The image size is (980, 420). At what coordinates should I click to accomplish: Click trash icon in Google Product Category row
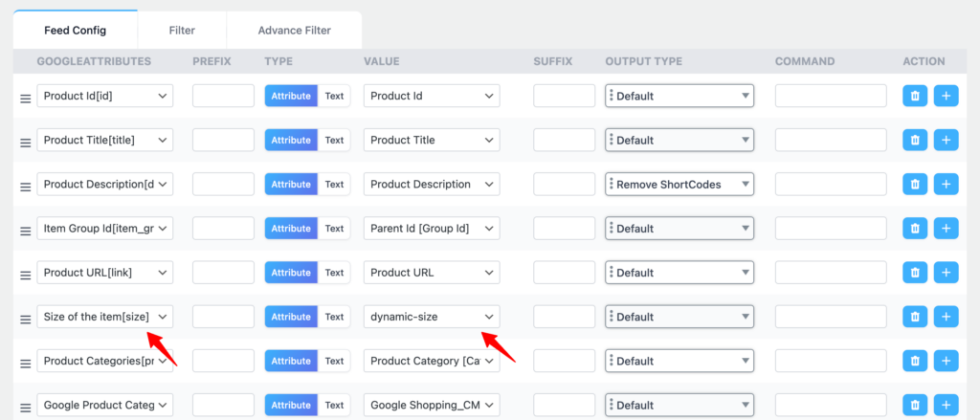pos(915,405)
